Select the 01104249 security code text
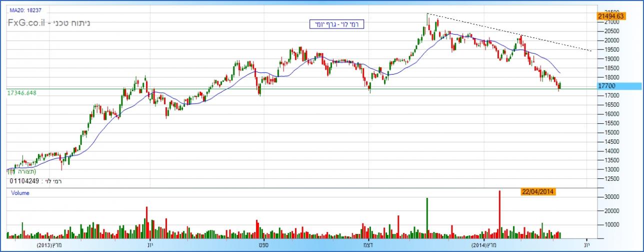The width and height of the screenshot is (644, 252). pos(23,181)
